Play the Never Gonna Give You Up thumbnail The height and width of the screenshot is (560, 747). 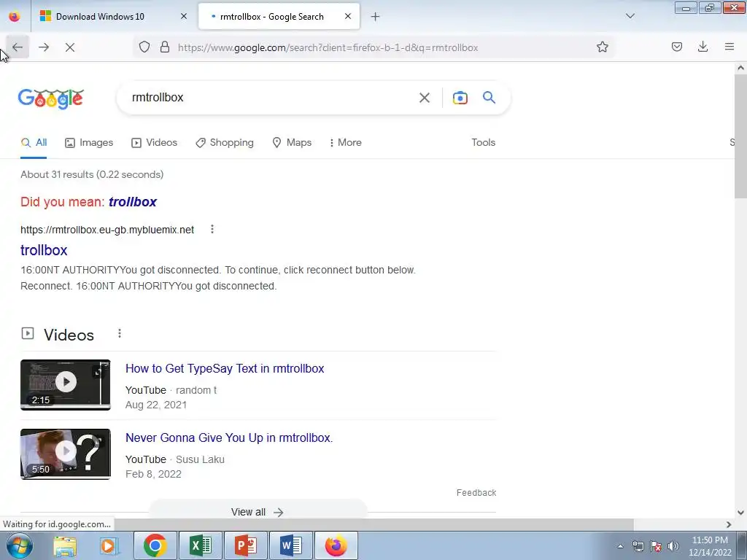click(65, 454)
